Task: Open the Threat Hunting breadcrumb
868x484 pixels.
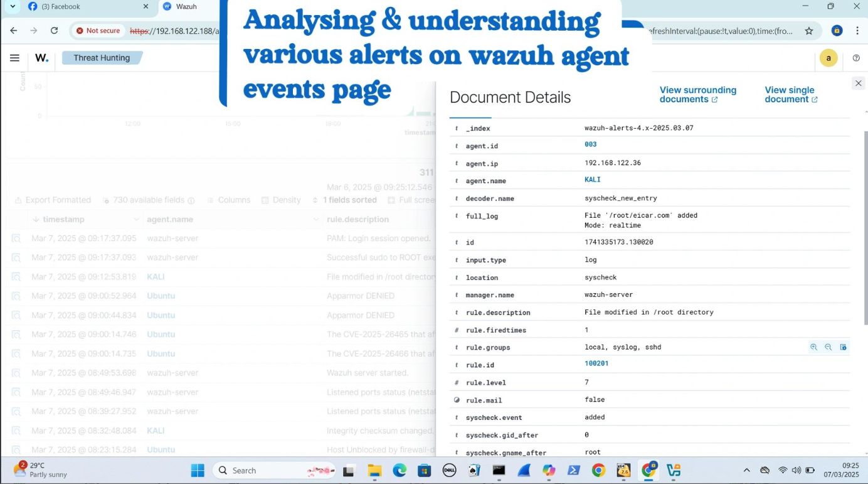Action: (x=102, y=58)
